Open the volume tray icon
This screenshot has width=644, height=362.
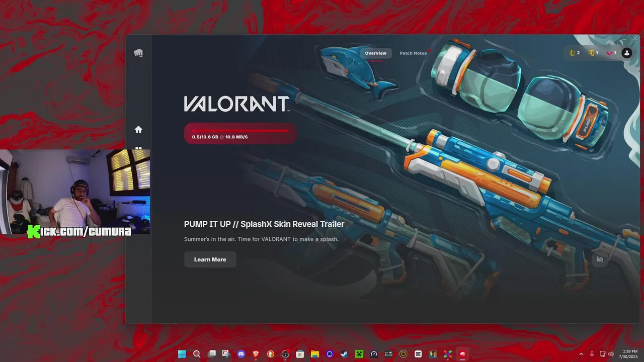610,354
